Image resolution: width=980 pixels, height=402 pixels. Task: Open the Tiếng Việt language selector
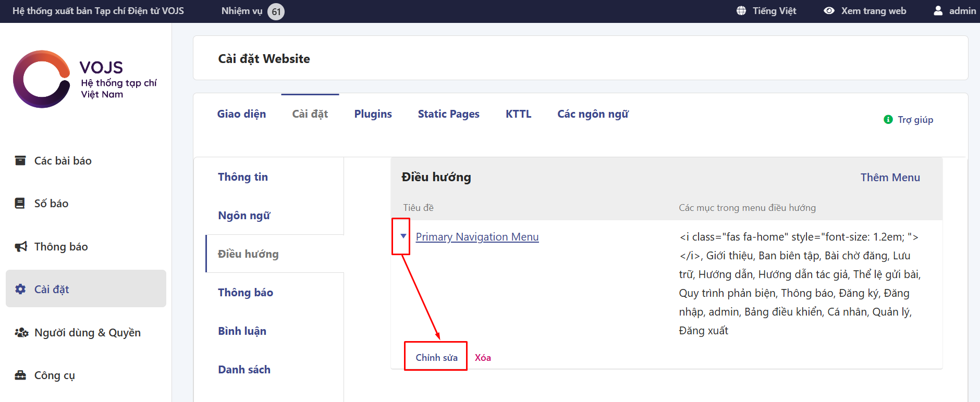click(766, 11)
